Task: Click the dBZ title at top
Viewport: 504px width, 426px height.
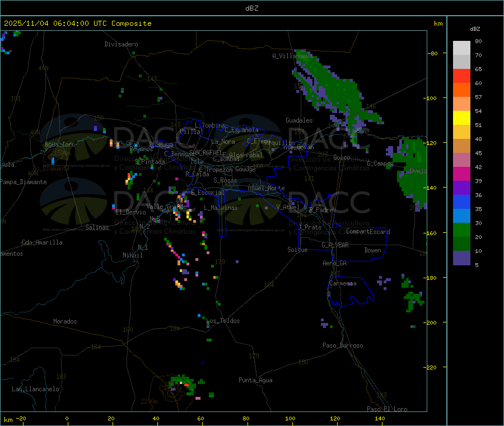Action: coord(251,8)
